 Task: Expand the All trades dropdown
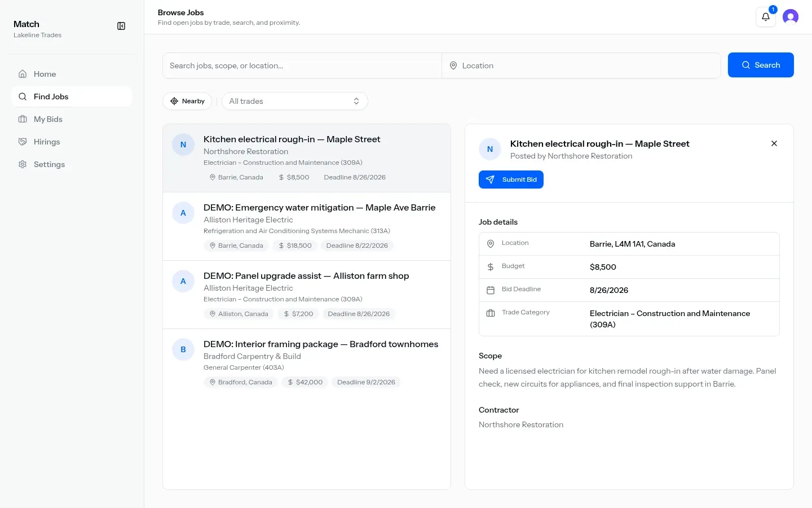pyautogui.click(x=295, y=101)
